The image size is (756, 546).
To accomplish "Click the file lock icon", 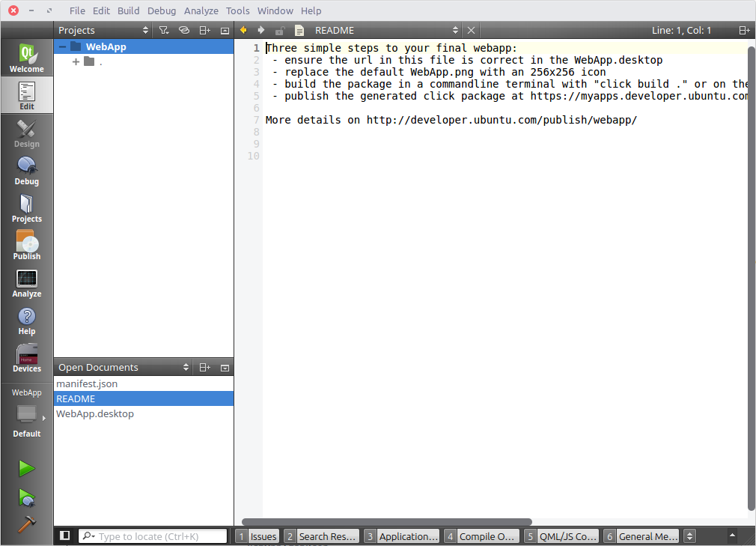I will coord(280,31).
